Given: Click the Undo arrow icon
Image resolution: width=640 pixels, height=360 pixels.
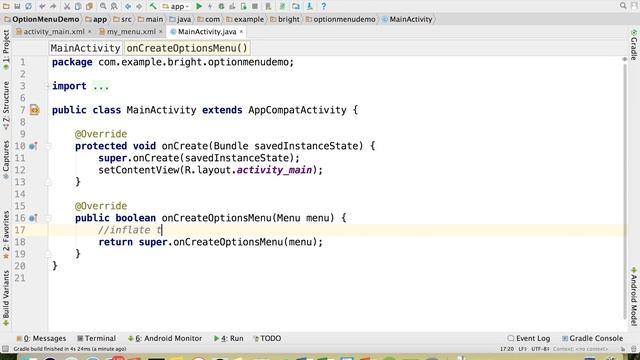Looking at the screenshot, I should point(42,6).
